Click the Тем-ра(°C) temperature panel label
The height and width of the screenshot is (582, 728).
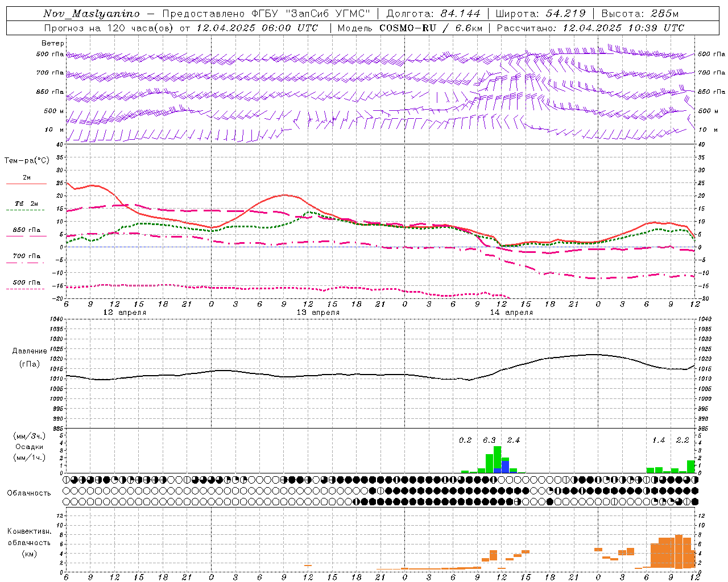pyautogui.click(x=27, y=161)
